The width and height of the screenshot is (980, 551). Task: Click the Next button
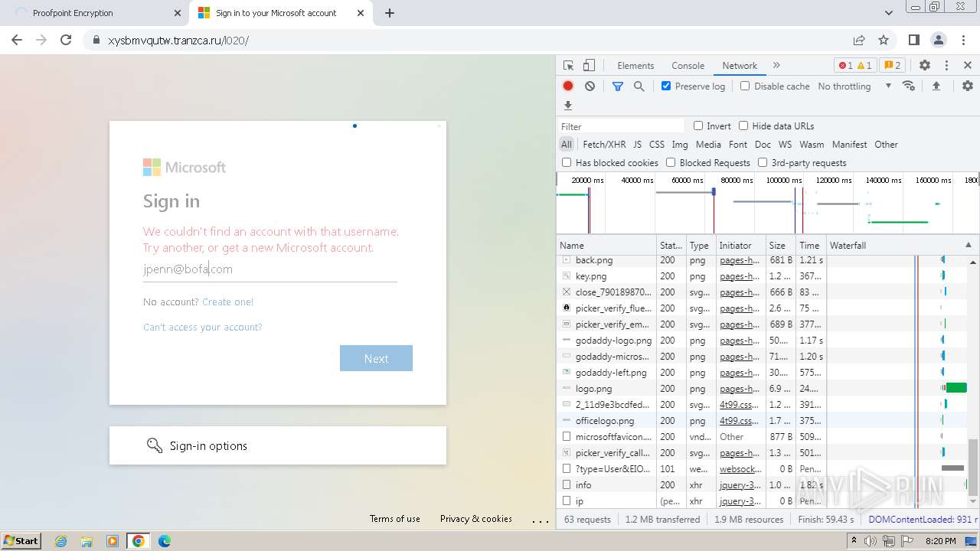pos(376,358)
